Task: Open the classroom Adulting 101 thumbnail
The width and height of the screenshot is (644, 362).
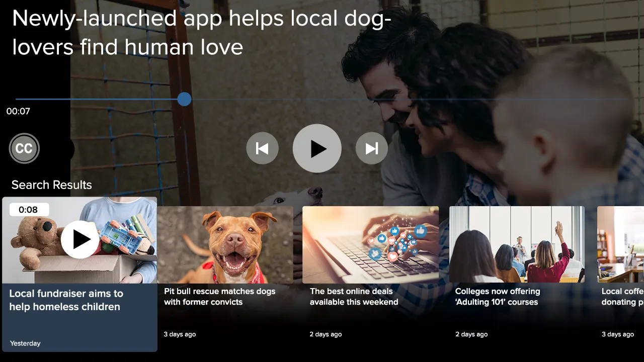Action: pos(517,244)
